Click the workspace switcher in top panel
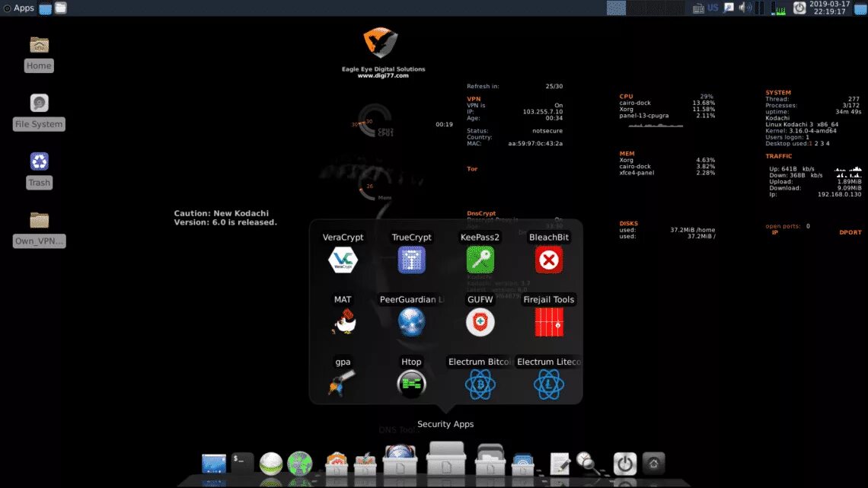 click(645, 8)
